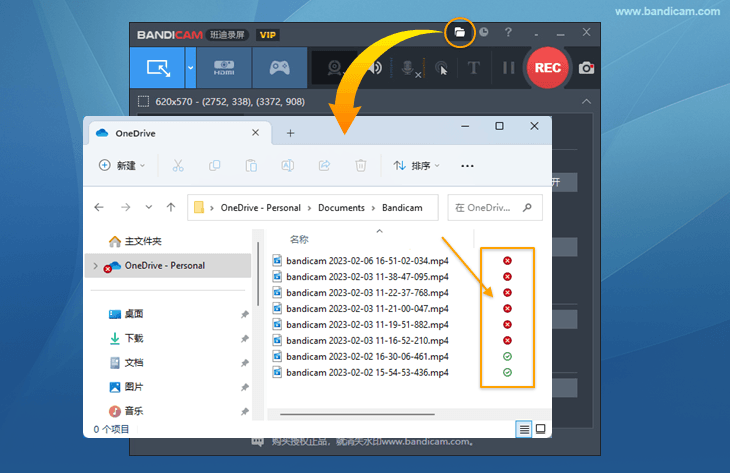Screen dimensions: 730x473
Task: Switch to large thumbnails view icon
Action: tap(541, 429)
